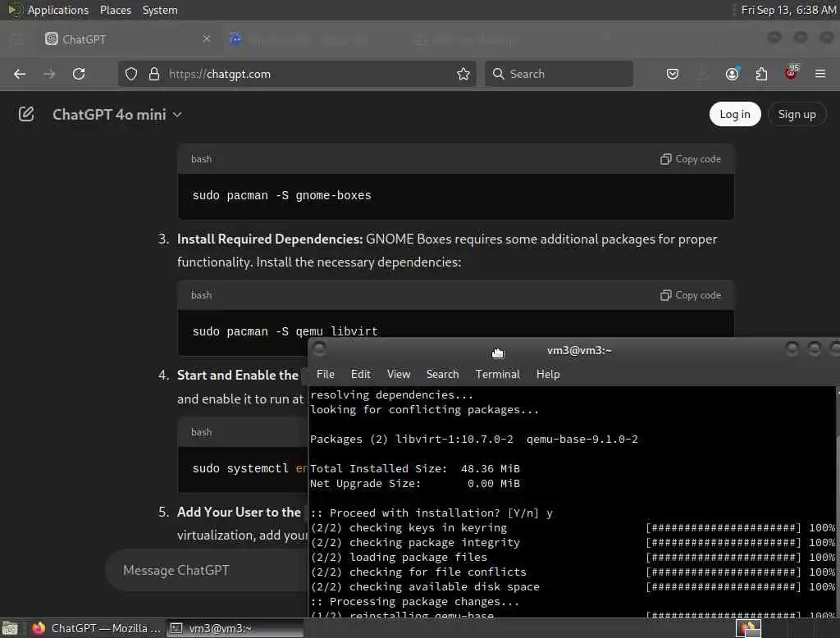Click the vm3@vm3:~ terminal title bar text
840x638 pixels.
coord(579,350)
